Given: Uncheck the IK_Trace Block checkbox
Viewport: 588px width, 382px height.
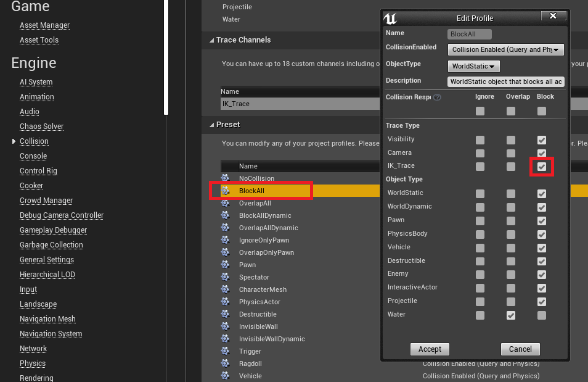Looking at the screenshot, I should pos(541,166).
